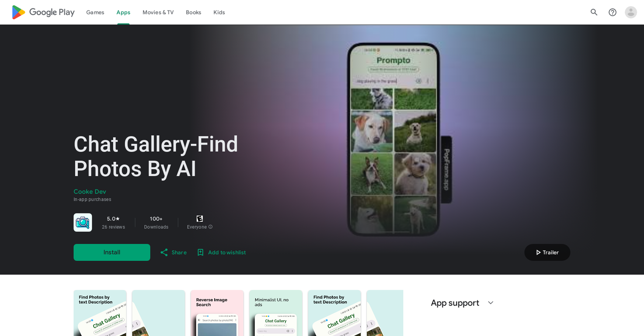Click the Everyone content rating info icon

210,227
